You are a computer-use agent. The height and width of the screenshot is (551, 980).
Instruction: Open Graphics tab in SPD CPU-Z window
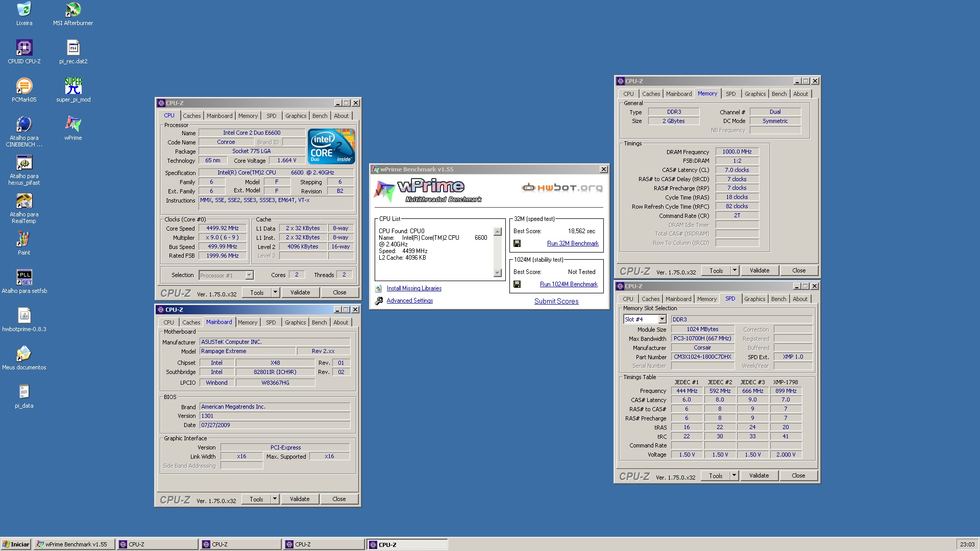[754, 299]
